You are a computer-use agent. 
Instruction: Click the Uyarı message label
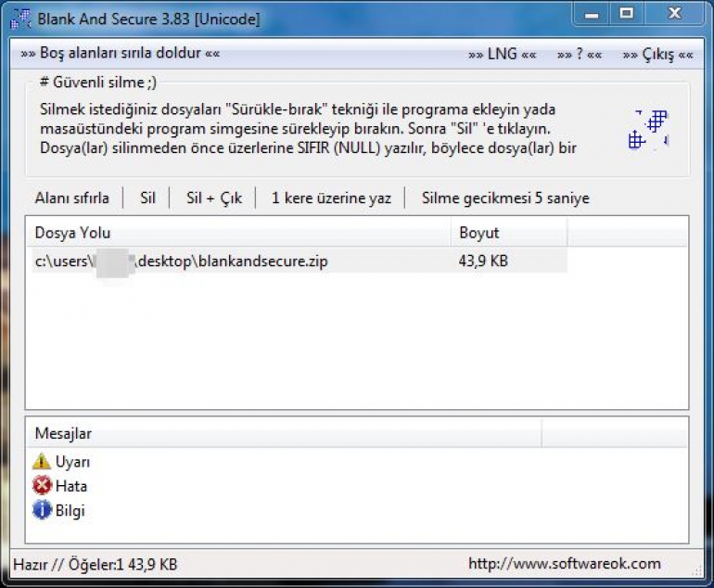73,462
